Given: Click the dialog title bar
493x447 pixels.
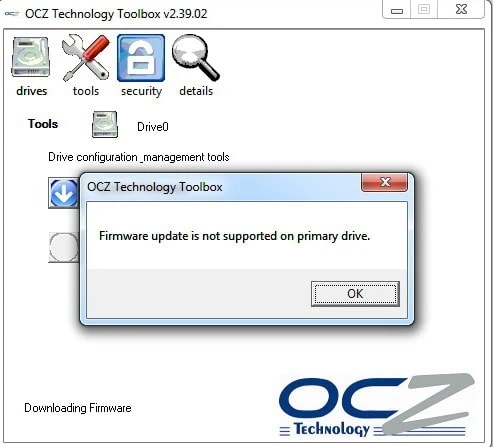Looking at the screenshot, I should [221, 187].
